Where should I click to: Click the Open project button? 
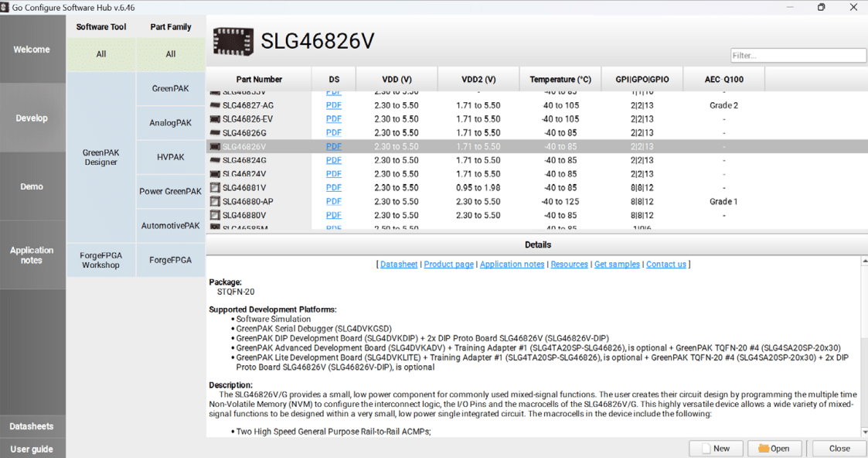pyautogui.click(x=774, y=449)
